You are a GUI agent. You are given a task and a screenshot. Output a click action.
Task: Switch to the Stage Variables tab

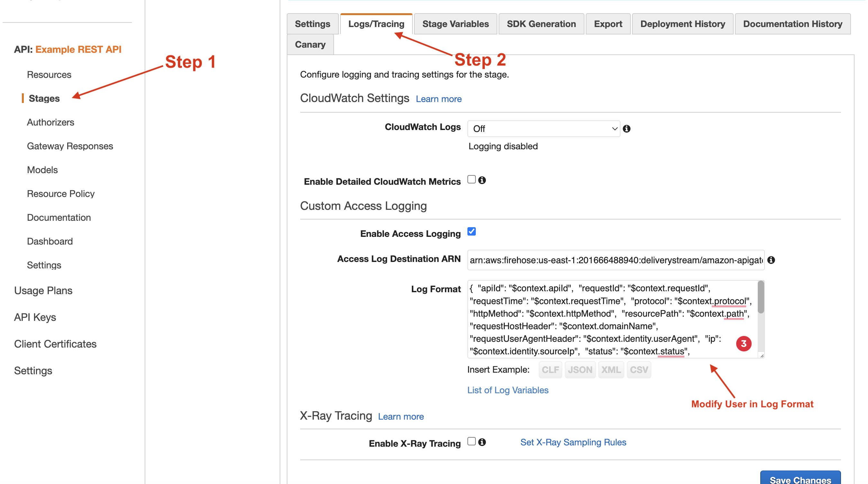coord(455,23)
